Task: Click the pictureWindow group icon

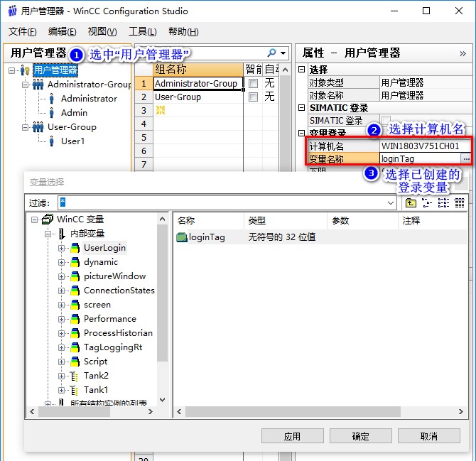Action: click(75, 276)
